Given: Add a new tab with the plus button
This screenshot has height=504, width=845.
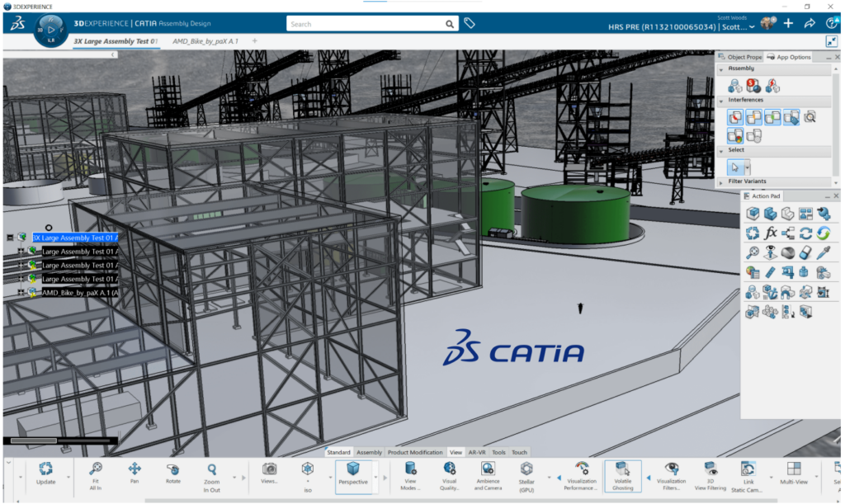Looking at the screenshot, I should (x=254, y=41).
